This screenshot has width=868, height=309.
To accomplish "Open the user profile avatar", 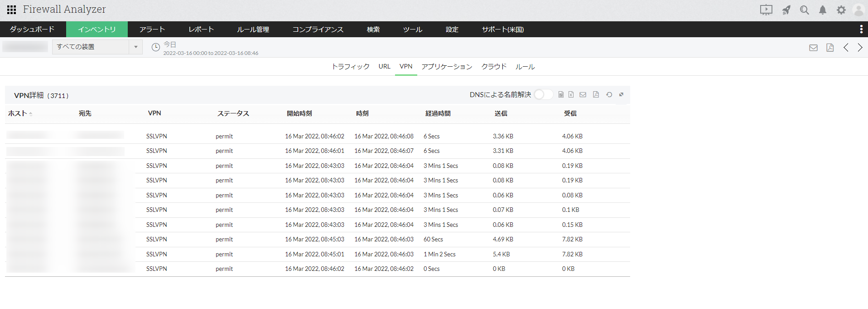I will [x=858, y=10].
